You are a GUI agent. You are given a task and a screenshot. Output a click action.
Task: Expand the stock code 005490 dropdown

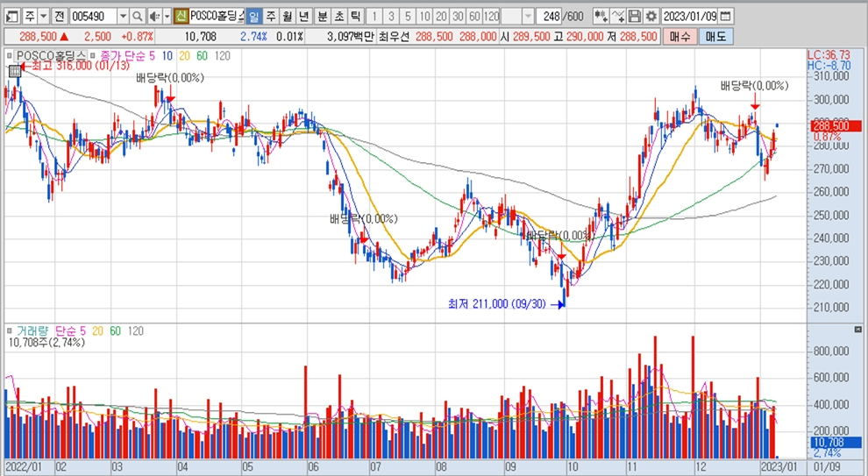[122, 17]
